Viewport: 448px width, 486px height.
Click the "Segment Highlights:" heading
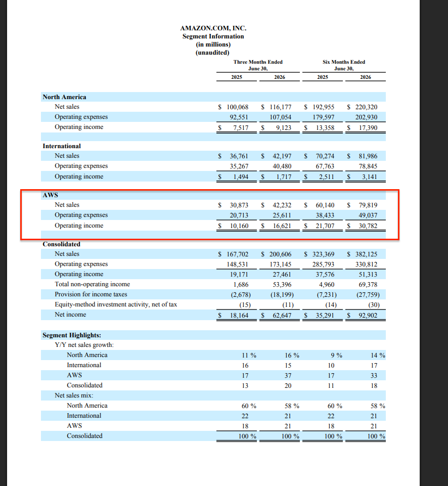pyautogui.click(x=72, y=335)
